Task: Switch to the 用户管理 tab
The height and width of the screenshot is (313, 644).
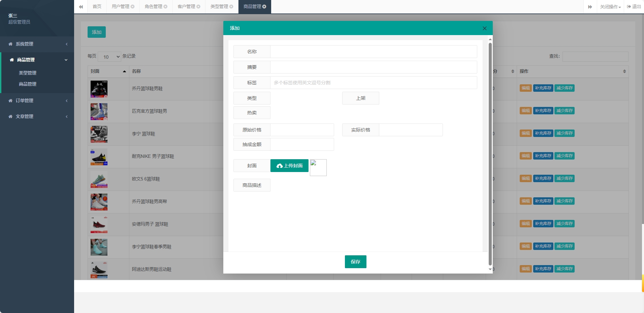Action: pos(121,7)
